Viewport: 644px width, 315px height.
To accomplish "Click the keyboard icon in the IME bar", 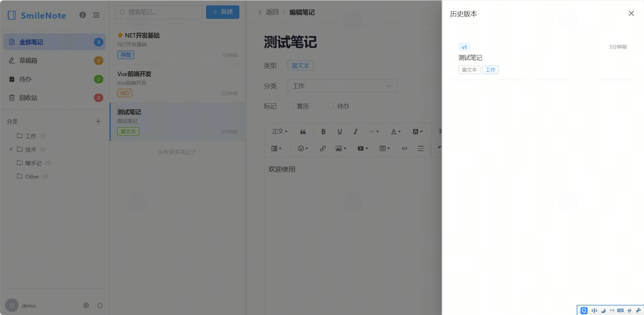I will click(620, 310).
